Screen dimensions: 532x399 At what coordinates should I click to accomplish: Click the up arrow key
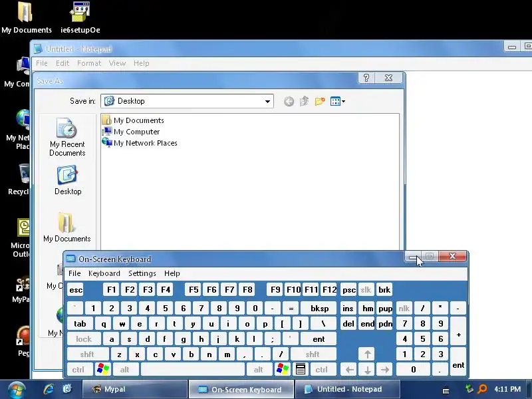click(367, 354)
